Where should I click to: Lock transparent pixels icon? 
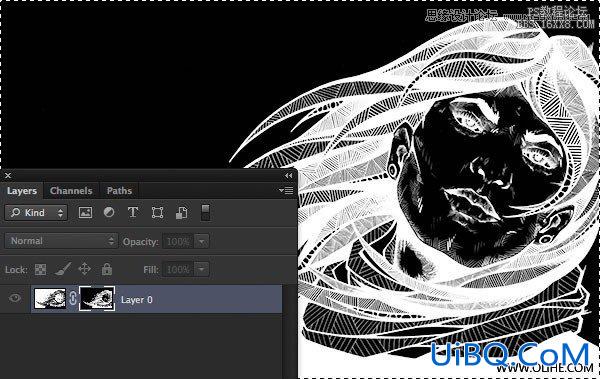pos(41,270)
